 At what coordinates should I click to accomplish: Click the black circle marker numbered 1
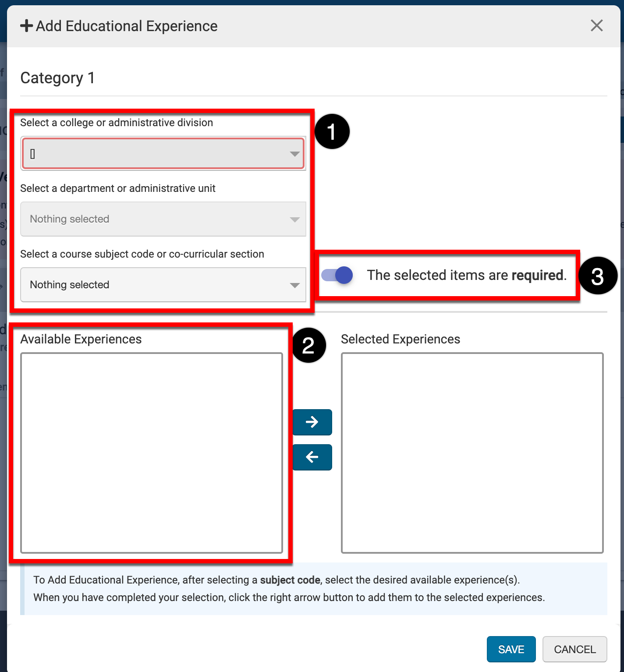tap(332, 131)
